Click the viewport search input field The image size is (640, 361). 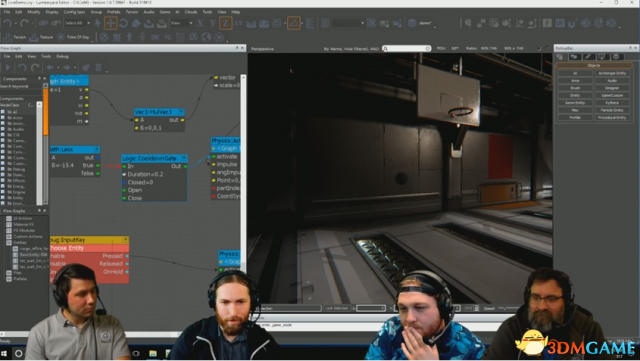(407, 48)
